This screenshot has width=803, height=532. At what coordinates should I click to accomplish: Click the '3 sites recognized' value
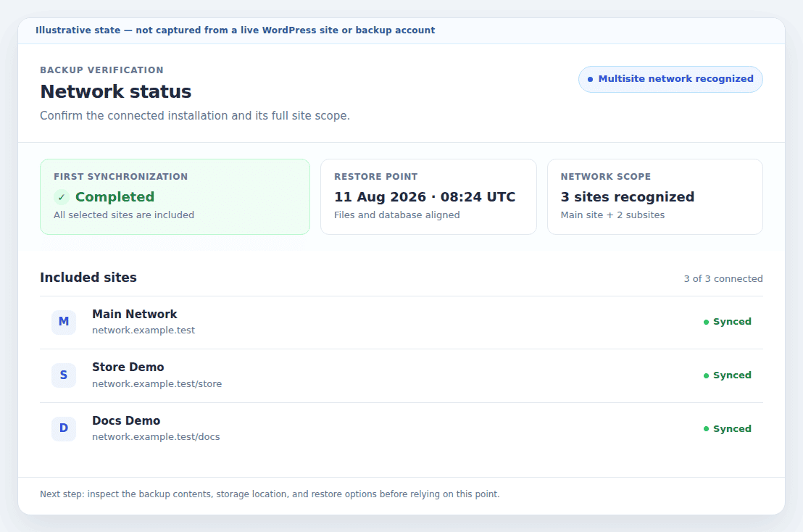click(628, 197)
